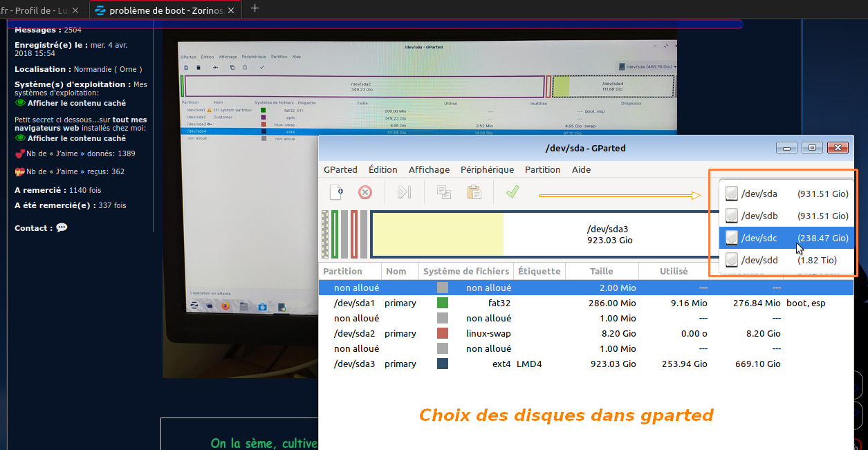
Task: Click the green apply checkmark icon
Action: click(512, 192)
